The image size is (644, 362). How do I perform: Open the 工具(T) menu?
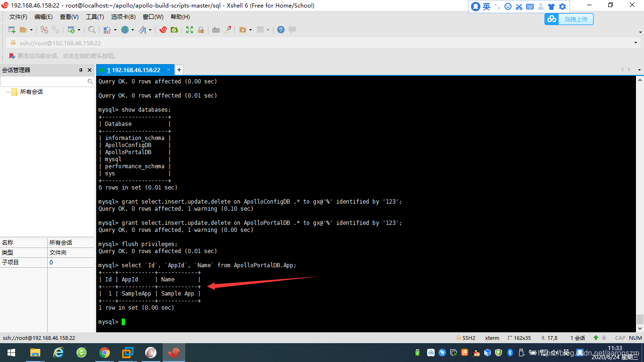[95, 17]
